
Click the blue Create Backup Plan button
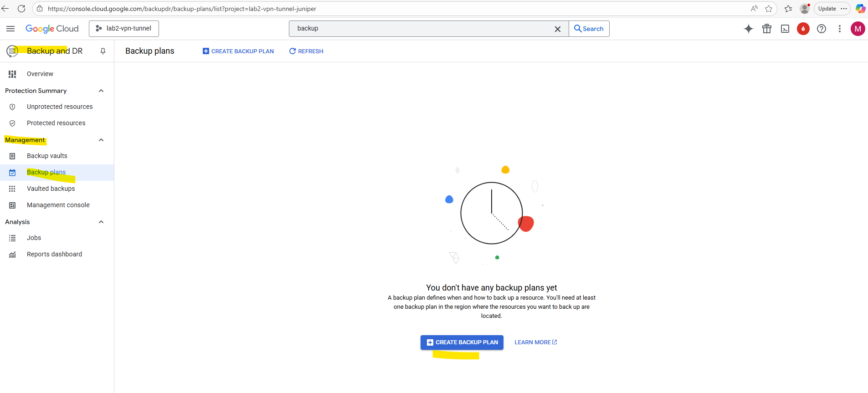click(x=462, y=342)
